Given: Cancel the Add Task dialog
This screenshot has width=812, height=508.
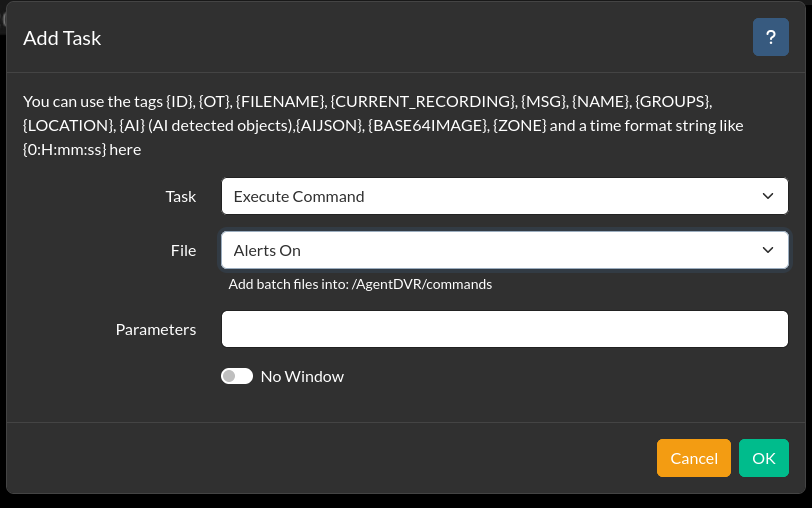Looking at the screenshot, I should 693,458.
